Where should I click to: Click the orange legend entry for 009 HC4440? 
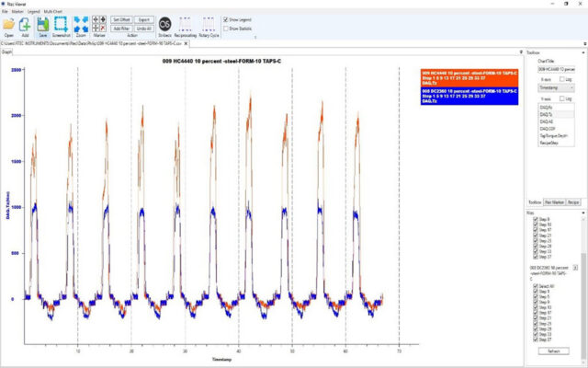(x=469, y=77)
